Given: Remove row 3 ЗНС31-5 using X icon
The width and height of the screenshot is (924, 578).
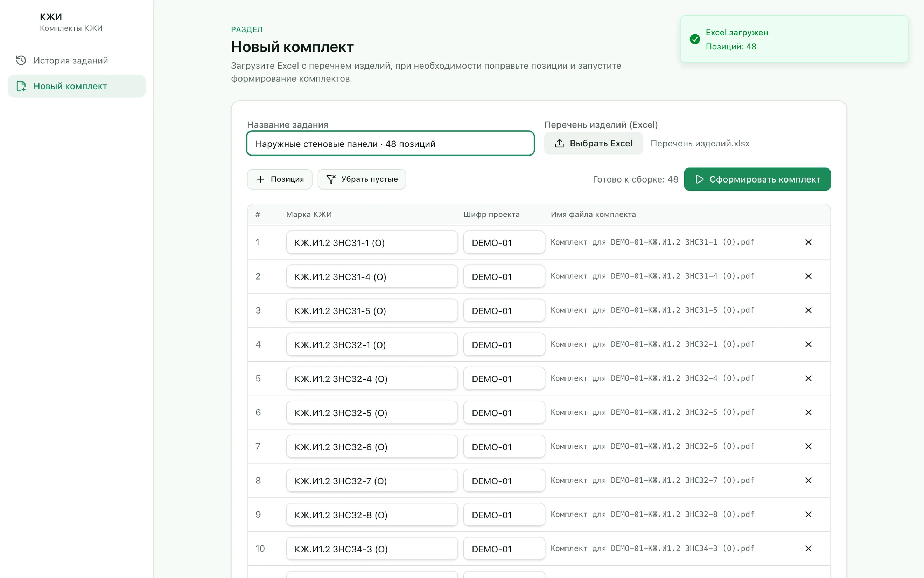Looking at the screenshot, I should [x=808, y=310].
